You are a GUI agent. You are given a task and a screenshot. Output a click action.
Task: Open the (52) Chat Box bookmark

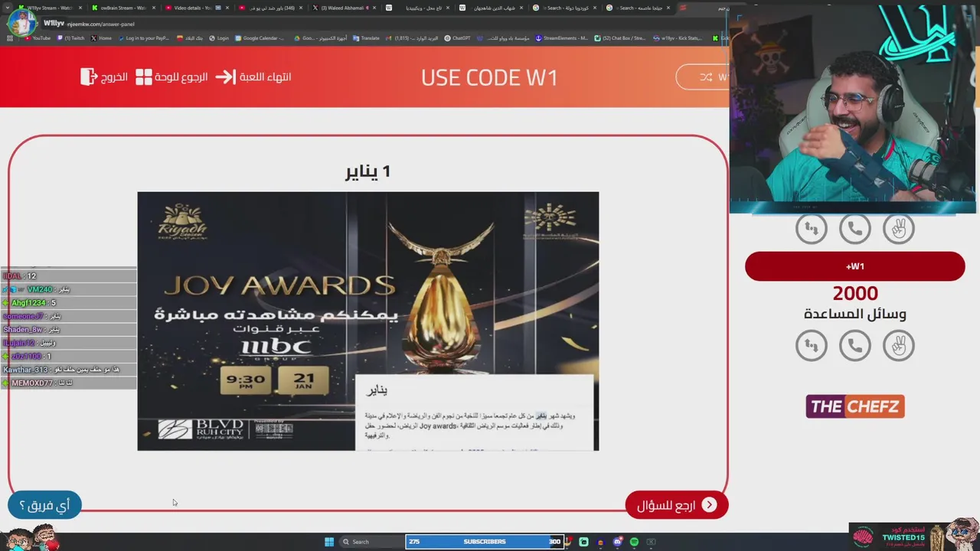click(621, 38)
